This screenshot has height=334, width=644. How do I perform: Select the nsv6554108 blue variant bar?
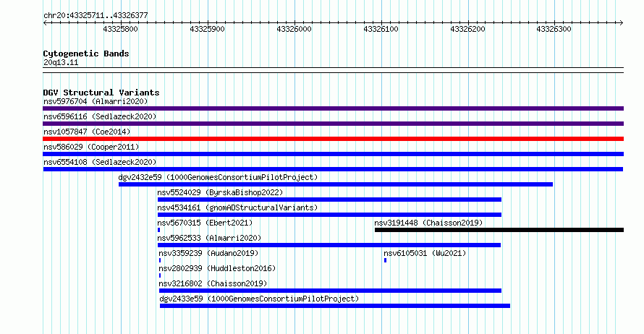coord(333,169)
